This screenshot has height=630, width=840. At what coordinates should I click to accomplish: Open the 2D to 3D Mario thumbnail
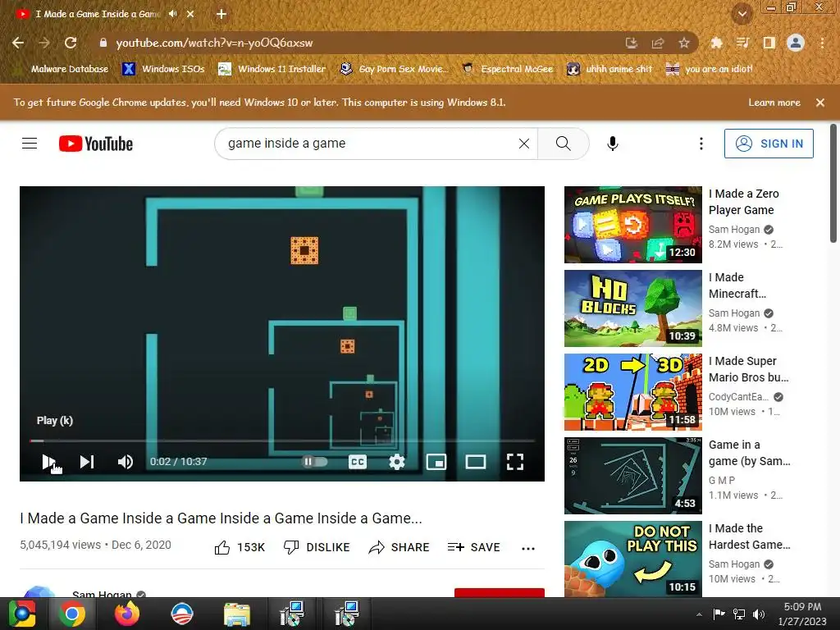tap(632, 391)
